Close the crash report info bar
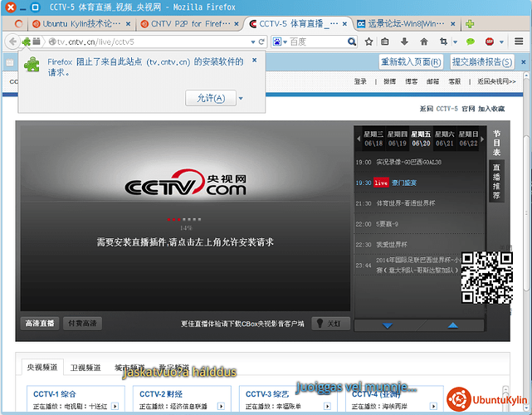 point(524,62)
